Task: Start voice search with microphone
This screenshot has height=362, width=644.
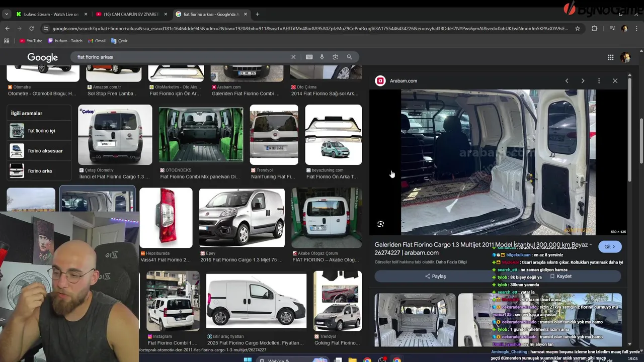Action: (322, 57)
